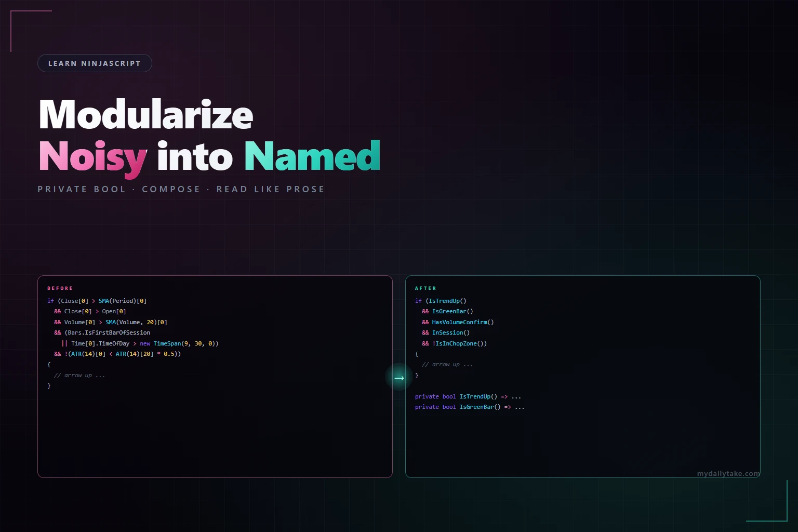
Task: Click the word Modularize in the headline
Action: pos(146,114)
